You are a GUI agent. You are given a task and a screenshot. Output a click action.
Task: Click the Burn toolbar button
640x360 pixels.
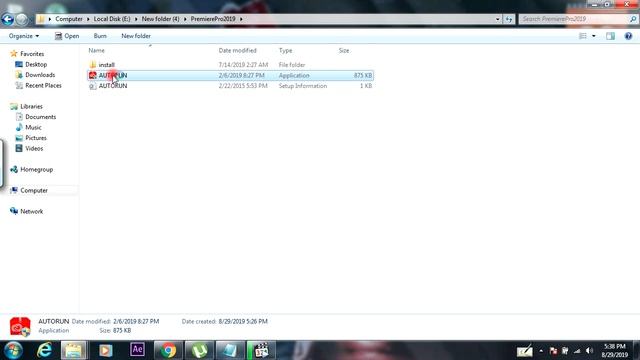[x=100, y=36]
